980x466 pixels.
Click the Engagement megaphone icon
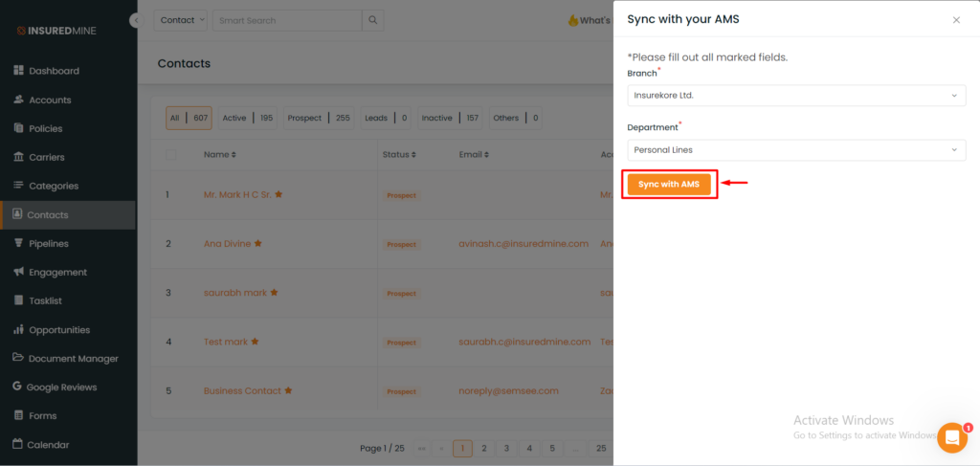click(x=18, y=272)
